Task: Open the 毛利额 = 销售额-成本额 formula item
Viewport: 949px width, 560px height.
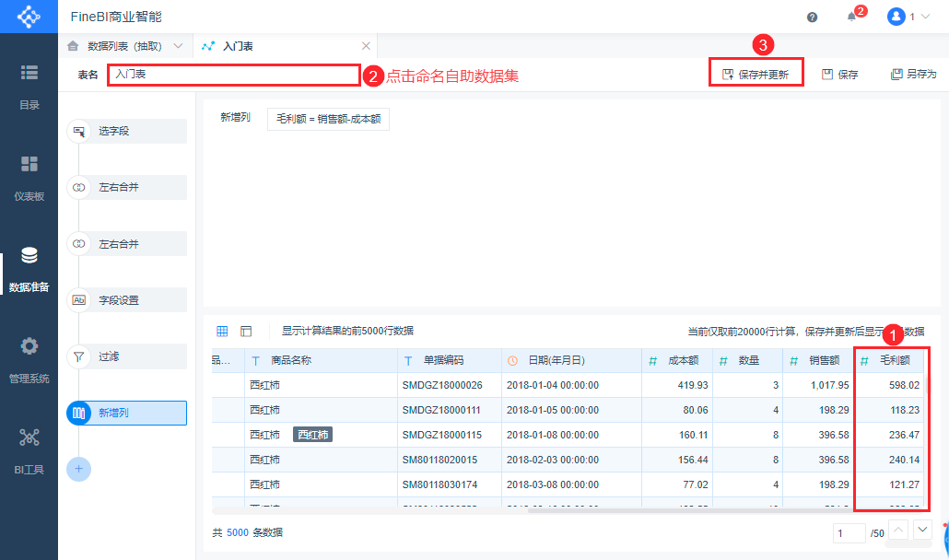Action: tap(328, 119)
